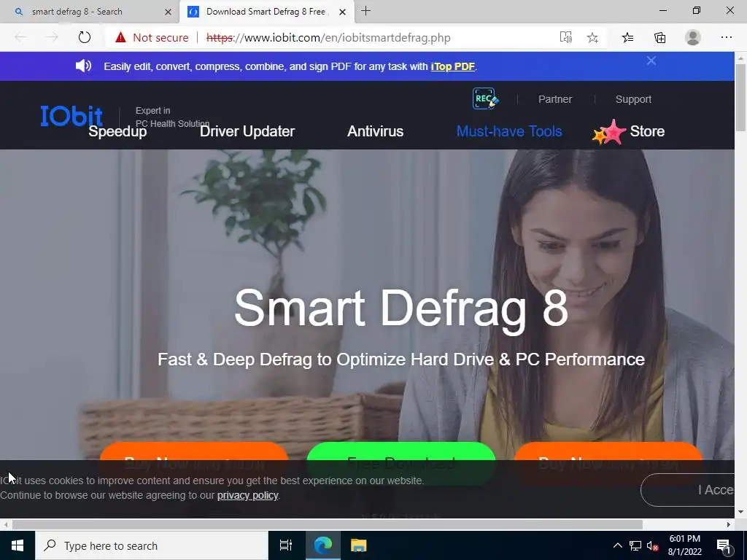The width and height of the screenshot is (747, 560).
Task: Click the browser back arrow
Action: (x=20, y=37)
